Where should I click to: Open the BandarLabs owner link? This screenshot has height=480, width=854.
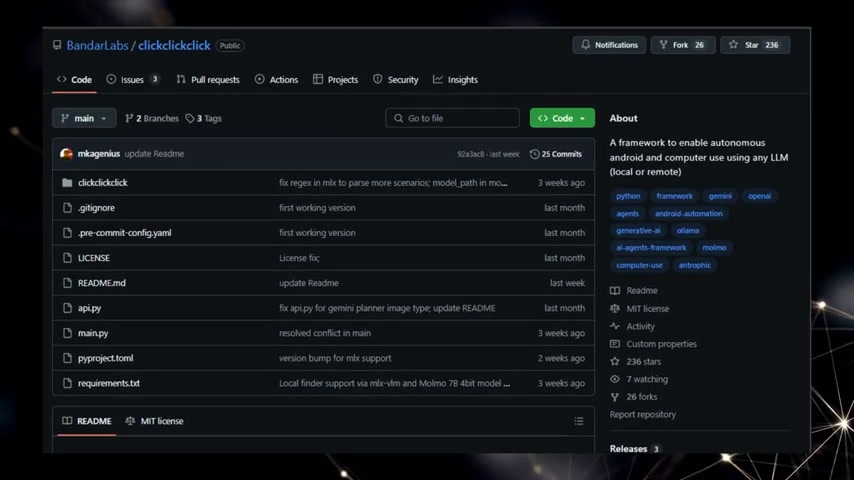tap(97, 45)
